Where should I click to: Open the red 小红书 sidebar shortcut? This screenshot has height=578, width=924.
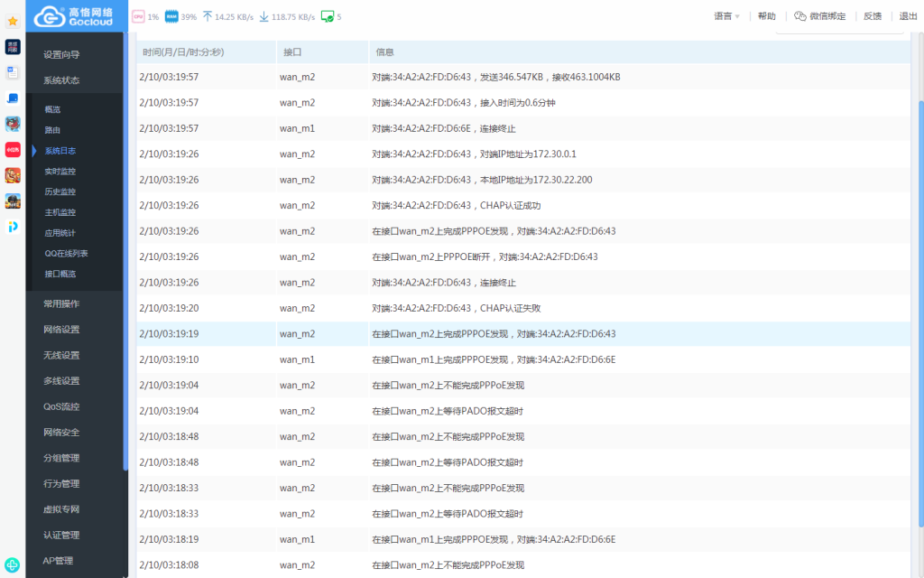pos(13,150)
